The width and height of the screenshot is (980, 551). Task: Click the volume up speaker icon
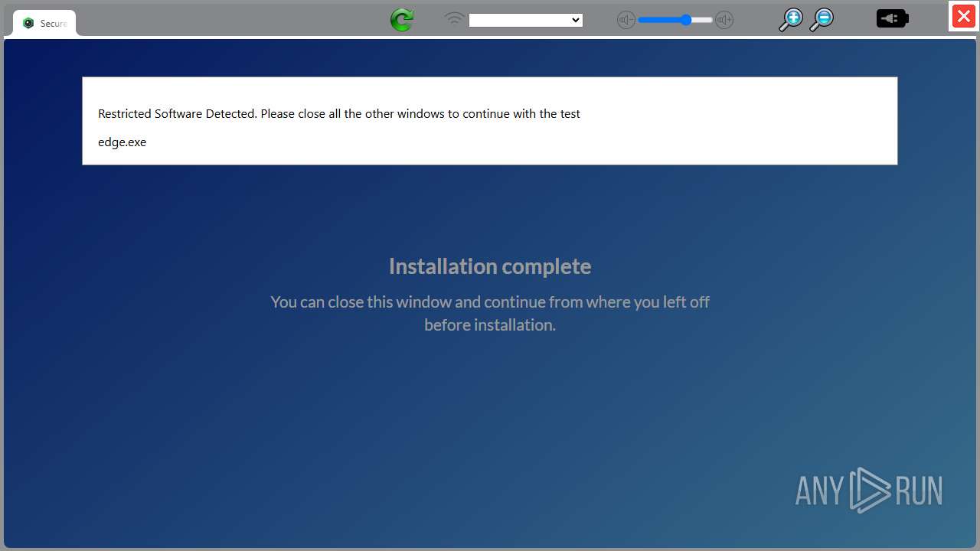click(724, 21)
